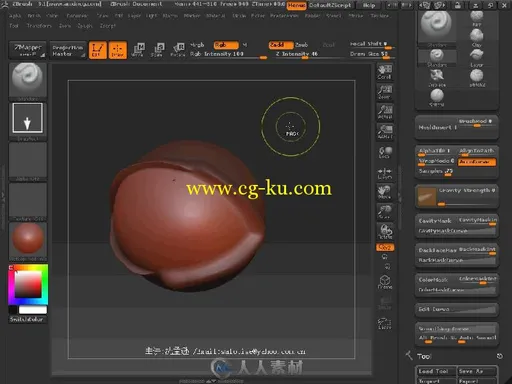Toggle the orange XYZ rotation button

[385, 247]
